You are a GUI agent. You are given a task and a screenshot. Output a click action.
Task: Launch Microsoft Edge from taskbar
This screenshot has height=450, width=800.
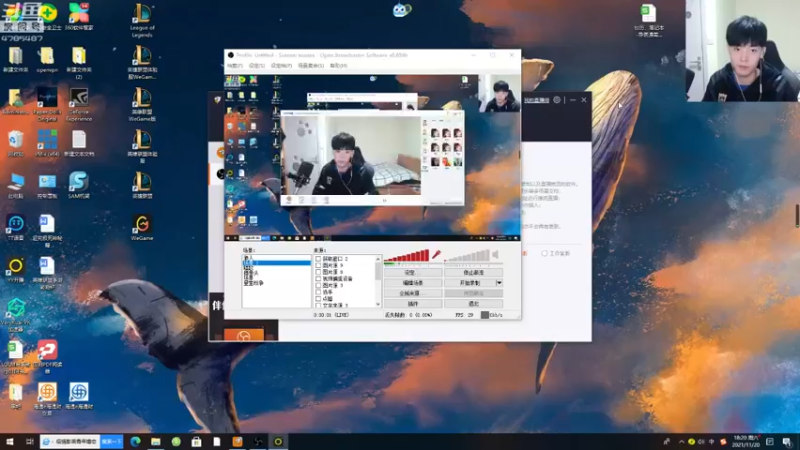(135, 441)
